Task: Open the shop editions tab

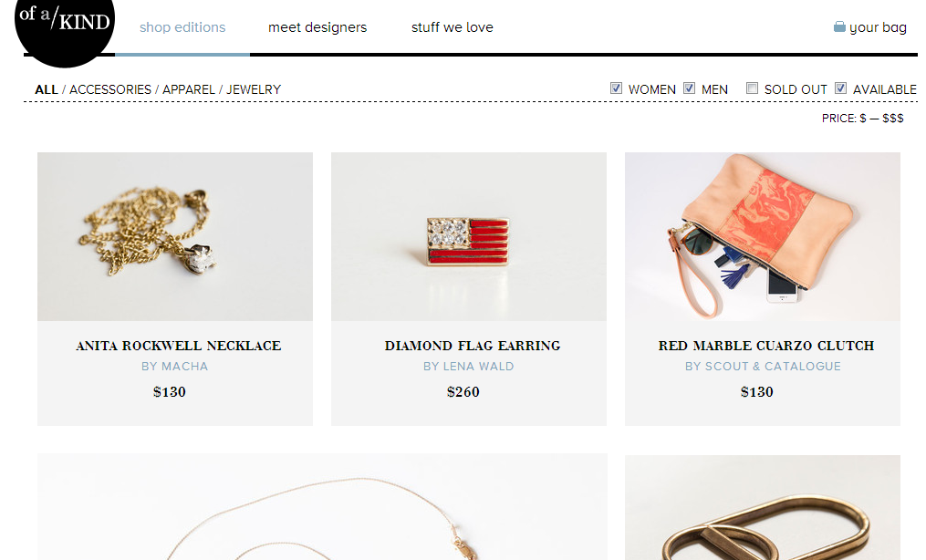Action: coord(182,27)
